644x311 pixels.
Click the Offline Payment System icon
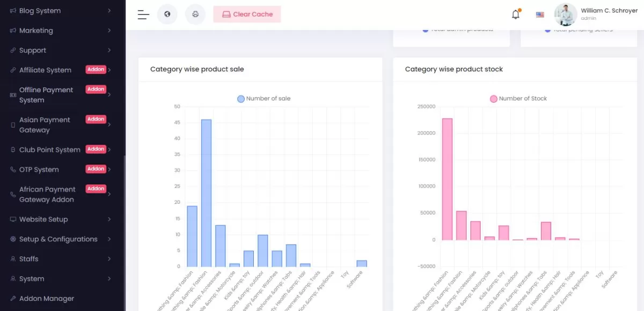tap(13, 95)
